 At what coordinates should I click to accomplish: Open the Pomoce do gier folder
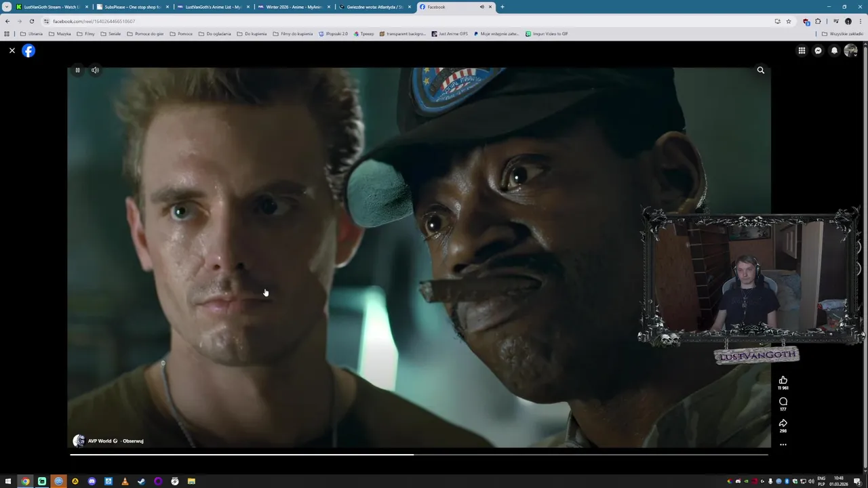tap(145, 34)
